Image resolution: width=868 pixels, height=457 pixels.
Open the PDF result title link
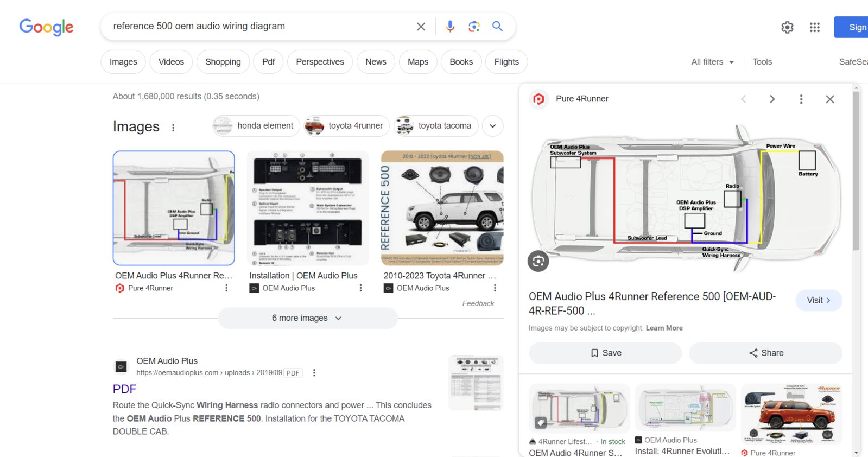pos(124,389)
